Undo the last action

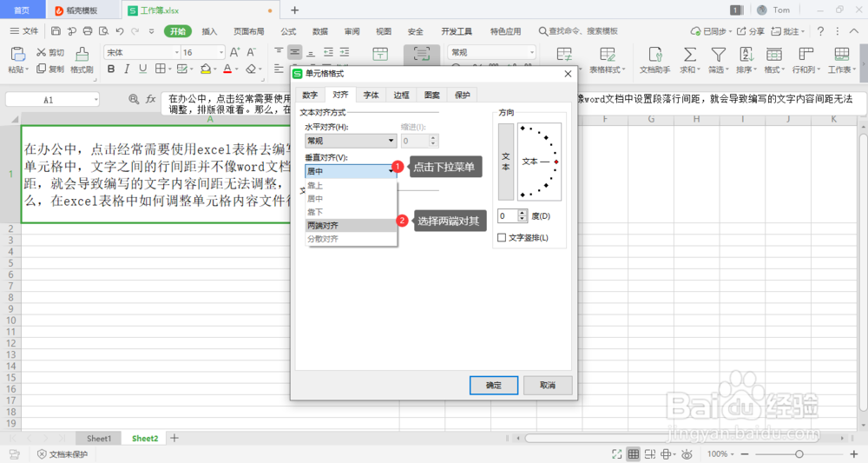(x=120, y=31)
